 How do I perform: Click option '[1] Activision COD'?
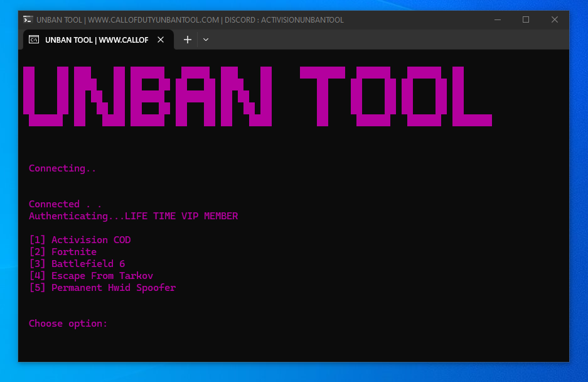point(80,239)
